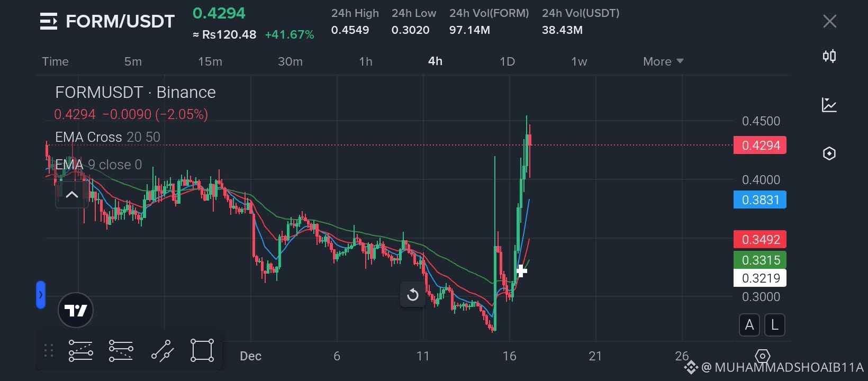
Task: Select the 30m timeframe
Action: [291, 61]
